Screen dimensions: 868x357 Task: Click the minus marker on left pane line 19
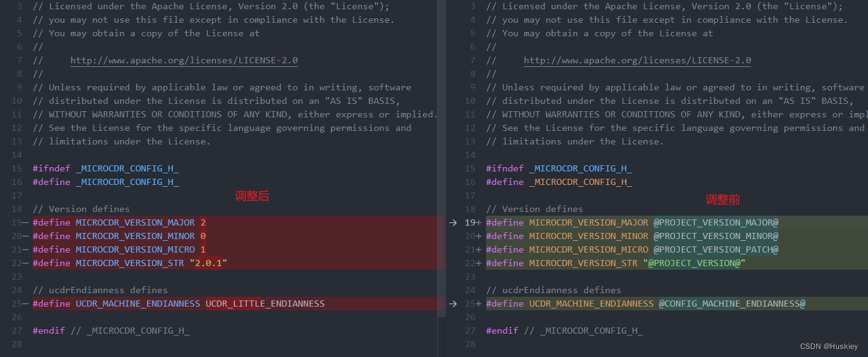[25, 222]
